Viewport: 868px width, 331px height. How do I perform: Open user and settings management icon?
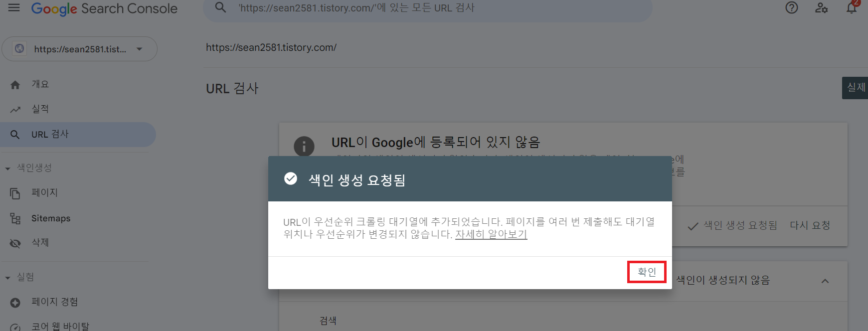pos(821,8)
